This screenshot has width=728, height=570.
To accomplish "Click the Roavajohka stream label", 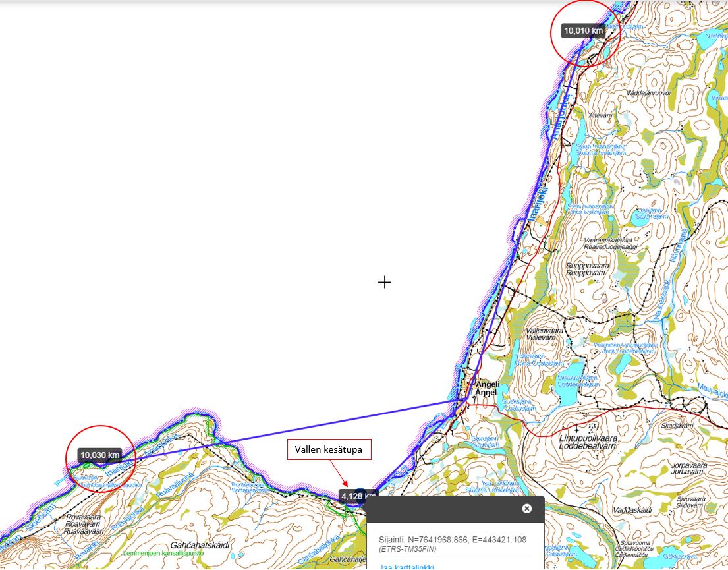I will (127, 518).
